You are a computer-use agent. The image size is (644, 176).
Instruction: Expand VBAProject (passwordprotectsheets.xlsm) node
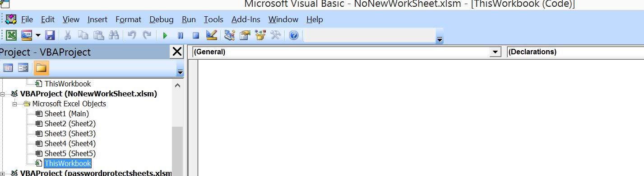coord(3,173)
